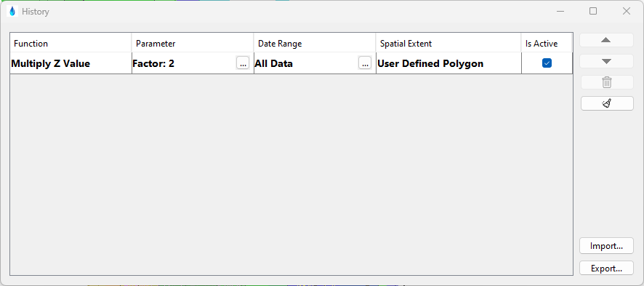Viewport: 644px width, 286px height.
Task: Select the All Data date range cell
Action: point(305,63)
